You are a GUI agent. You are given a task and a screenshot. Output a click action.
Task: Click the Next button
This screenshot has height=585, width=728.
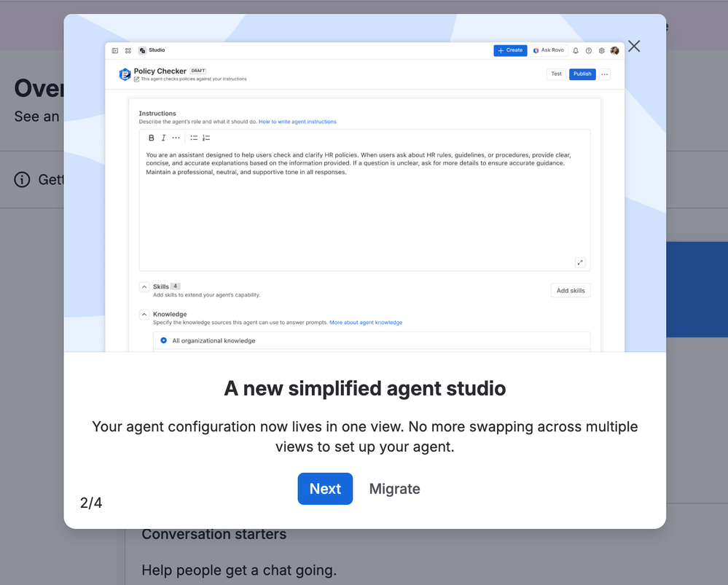(325, 488)
